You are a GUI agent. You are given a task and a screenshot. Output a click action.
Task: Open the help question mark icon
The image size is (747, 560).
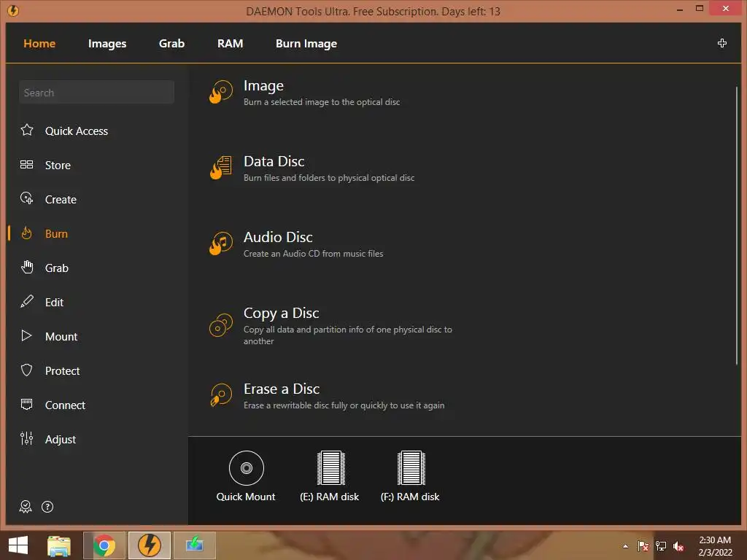(47, 507)
